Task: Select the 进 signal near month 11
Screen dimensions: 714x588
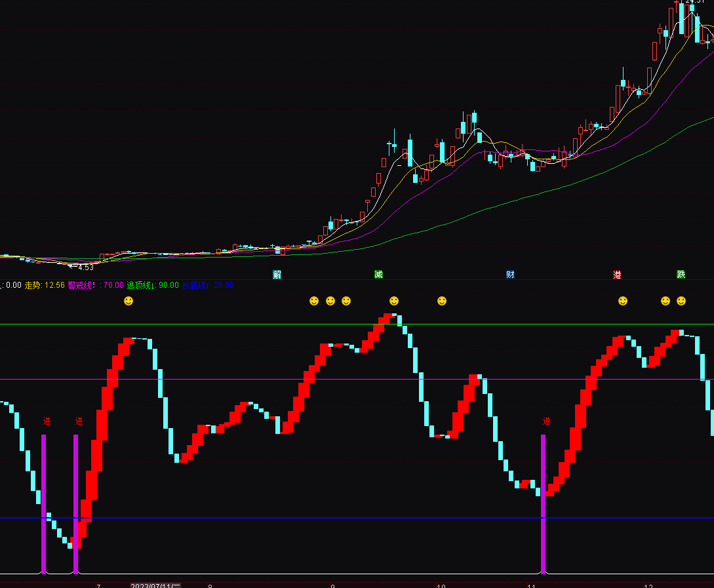Action: coord(546,421)
